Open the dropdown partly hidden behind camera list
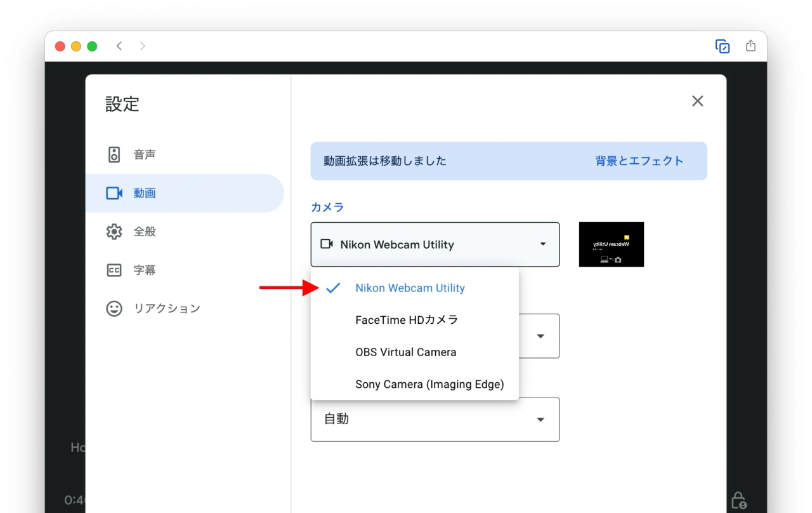The width and height of the screenshot is (812, 513). (x=540, y=336)
